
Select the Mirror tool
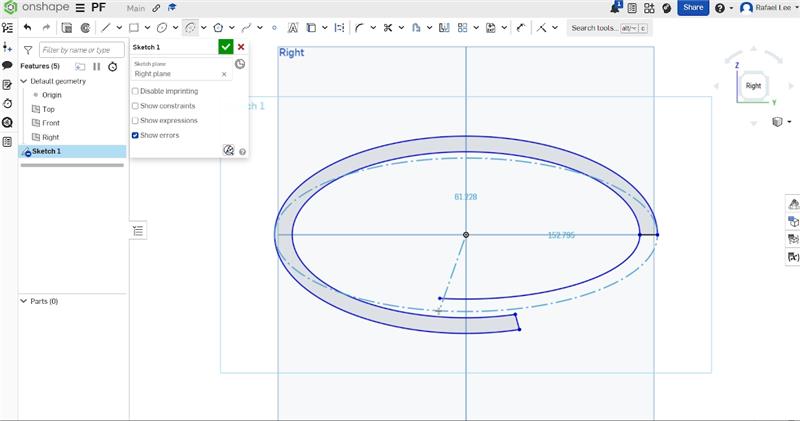[444, 28]
